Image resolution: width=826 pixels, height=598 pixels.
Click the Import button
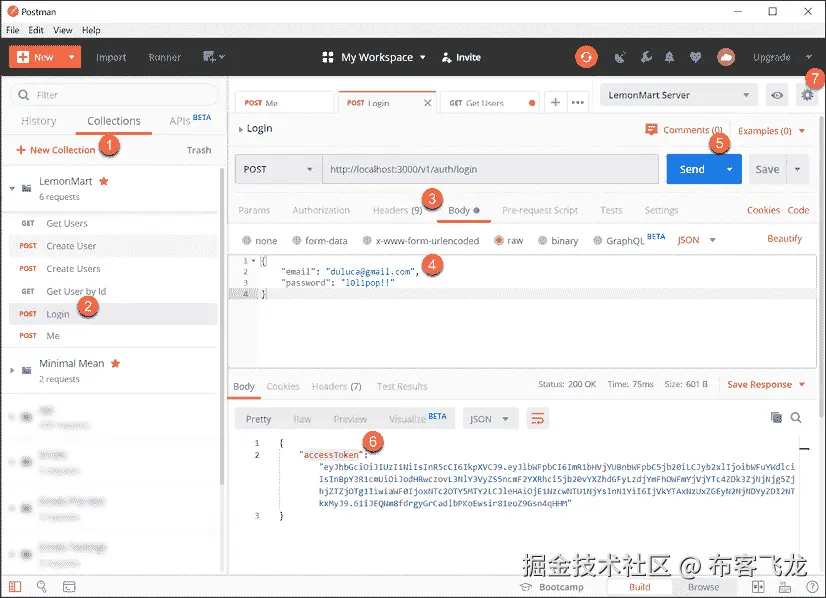pos(111,57)
